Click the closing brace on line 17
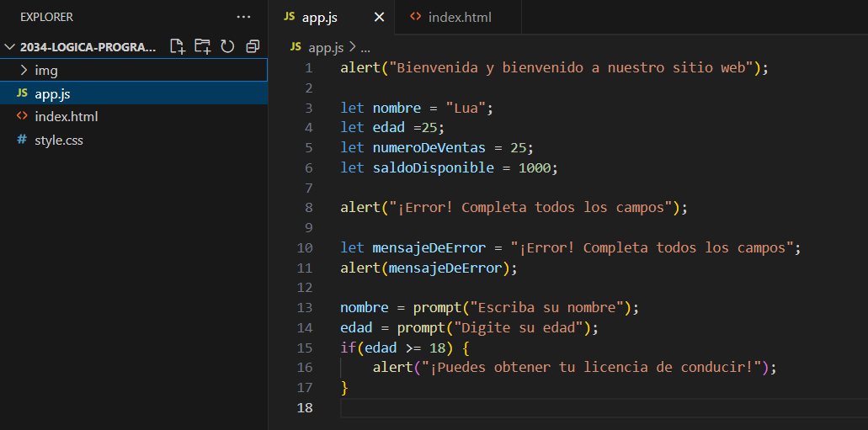 [345, 387]
